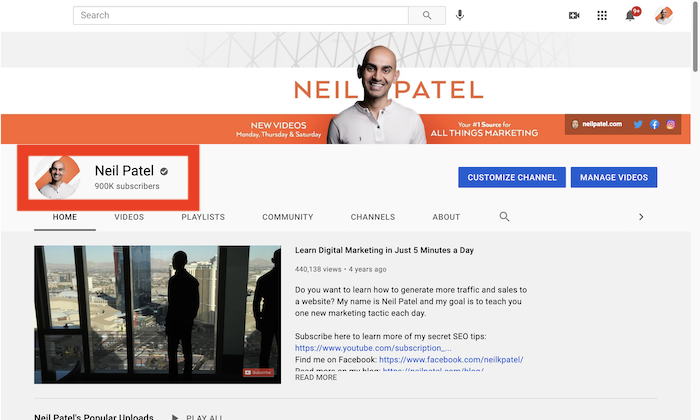Open the YouTube apps grid
Screen dimensions: 700x420
coord(602,16)
